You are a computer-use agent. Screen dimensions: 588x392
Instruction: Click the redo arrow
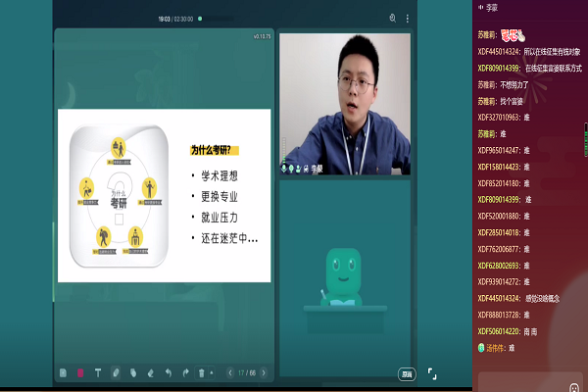coord(186,373)
